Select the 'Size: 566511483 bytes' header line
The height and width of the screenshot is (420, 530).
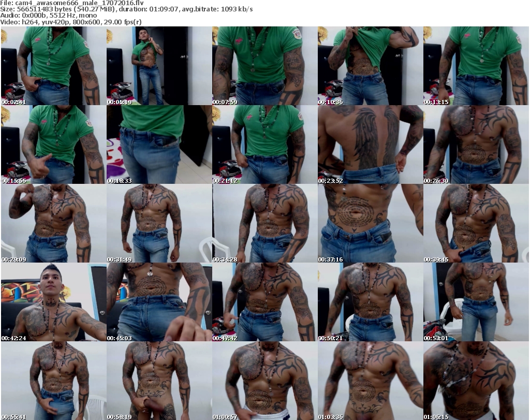click(126, 9)
